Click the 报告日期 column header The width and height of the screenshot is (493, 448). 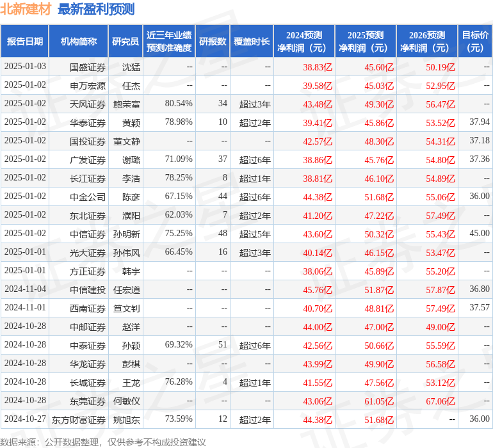click(25, 42)
